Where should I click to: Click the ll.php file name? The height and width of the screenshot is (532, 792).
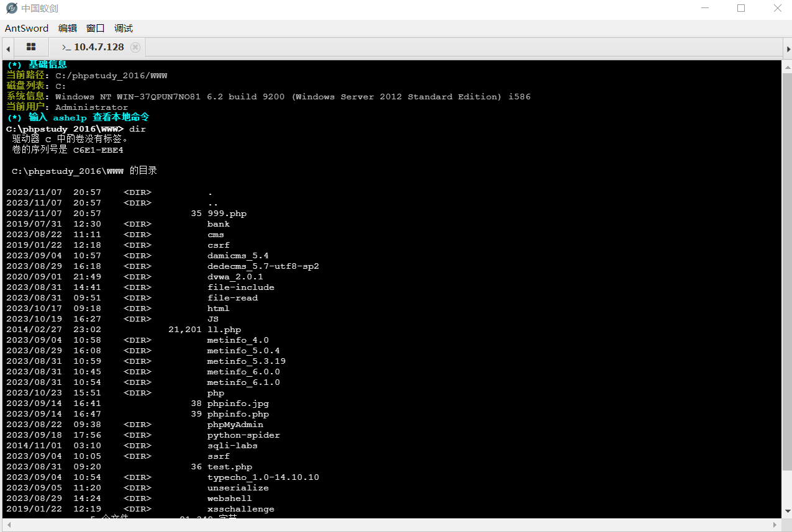coord(224,330)
